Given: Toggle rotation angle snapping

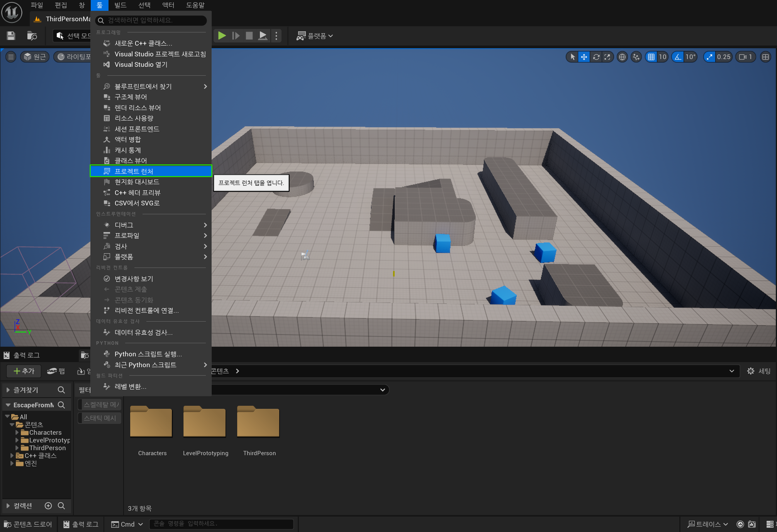Looking at the screenshot, I should 678,57.
